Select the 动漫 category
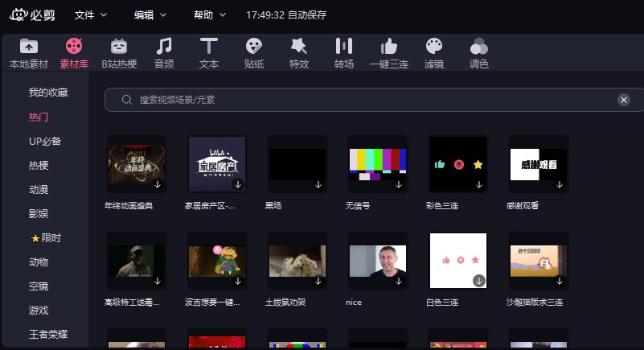The width and height of the screenshot is (644, 350). click(x=39, y=190)
